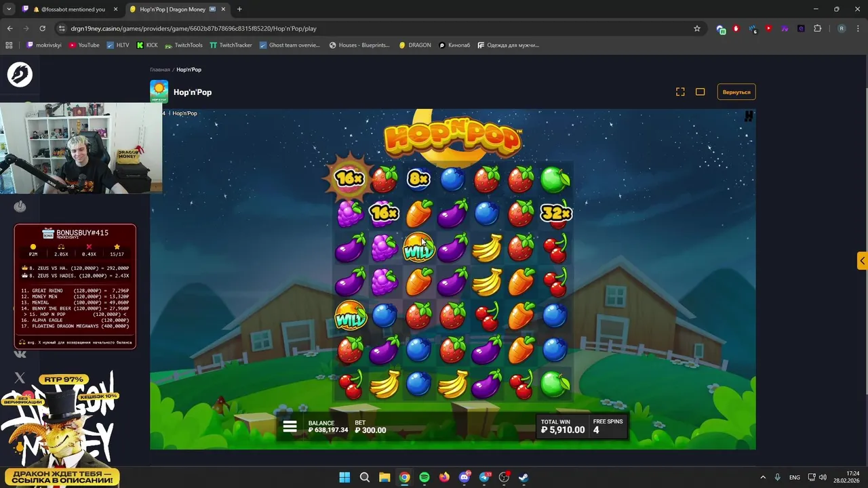The height and width of the screenshot is (488, 868).
Task: Open the tab search dropdown arrow
Action: click(9, 9)
